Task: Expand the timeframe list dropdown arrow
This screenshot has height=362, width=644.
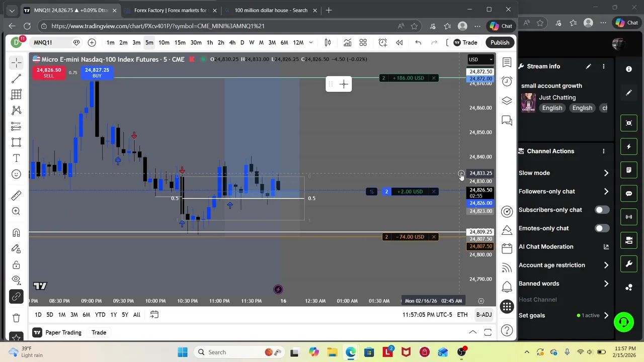Action: (x=310, y=43)
